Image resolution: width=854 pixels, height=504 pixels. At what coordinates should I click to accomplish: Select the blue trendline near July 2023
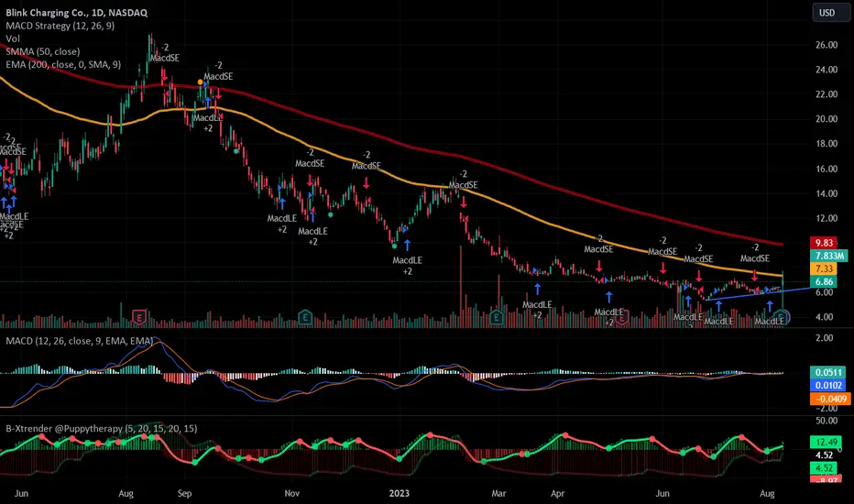(x=757, y=294)
